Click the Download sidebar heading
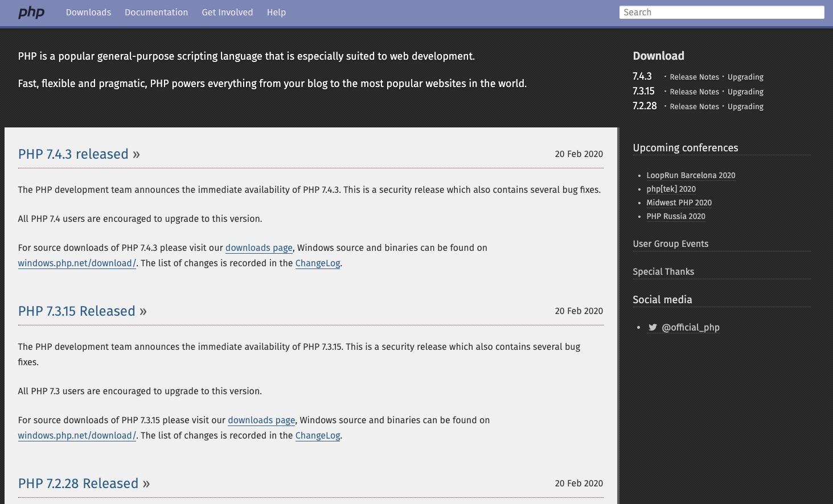Image resolution: width=833 pixels, height=504 pixels. [658, 56]
